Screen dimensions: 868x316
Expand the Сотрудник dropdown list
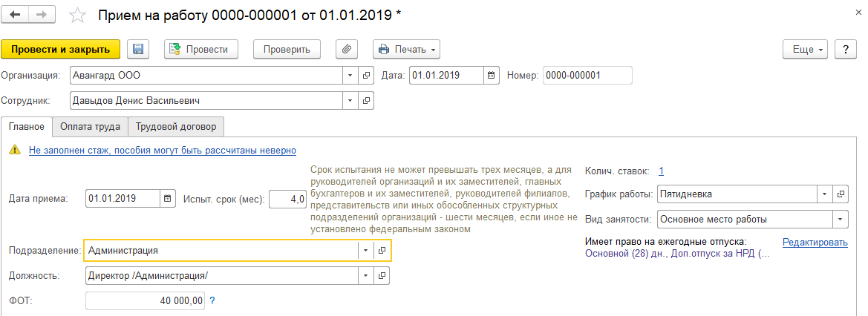click(x=350, y=100)
